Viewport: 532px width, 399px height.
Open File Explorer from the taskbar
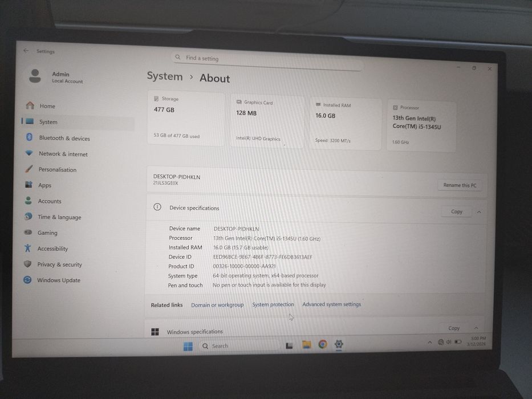point(306,344)
